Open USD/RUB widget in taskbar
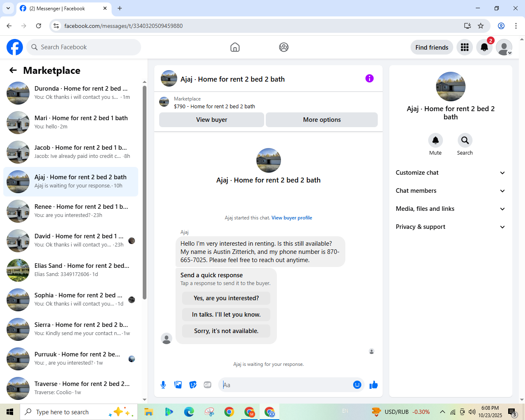Image resolution: width=525 pixels, height=420 pixels. tap(401, 412)
